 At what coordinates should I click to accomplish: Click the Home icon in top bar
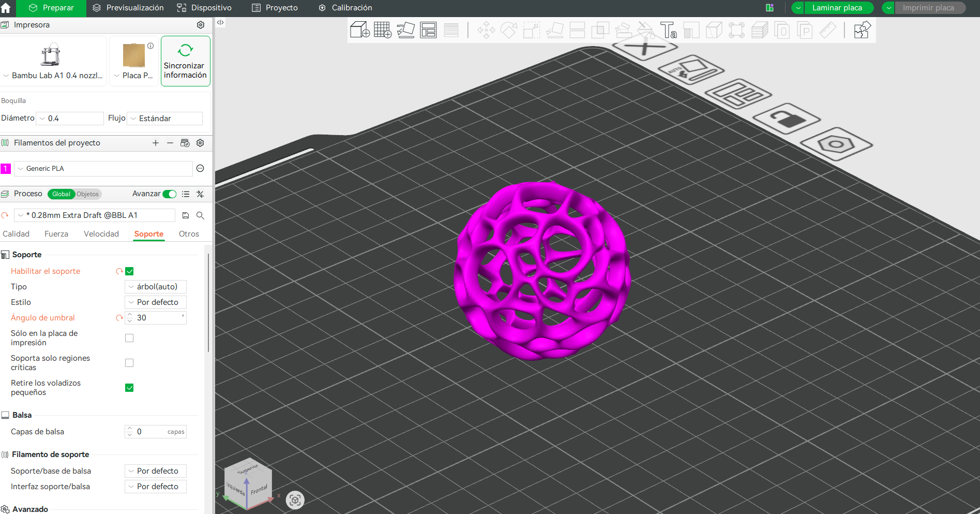(6, 8)
